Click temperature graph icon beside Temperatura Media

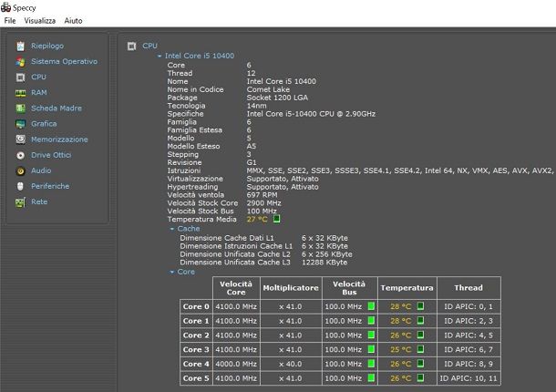pyautogui.click(x=276, y=219)
